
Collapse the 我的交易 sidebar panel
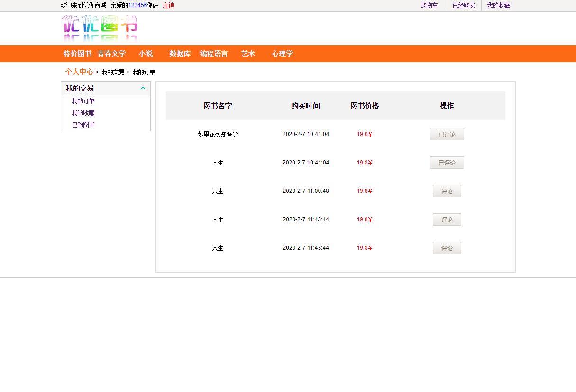(x=143, y=88)
